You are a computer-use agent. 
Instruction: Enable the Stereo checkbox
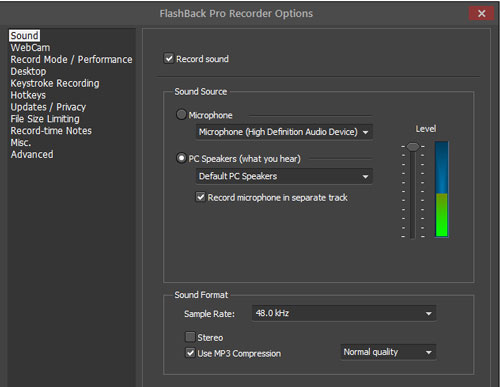[x=190, y=337]
